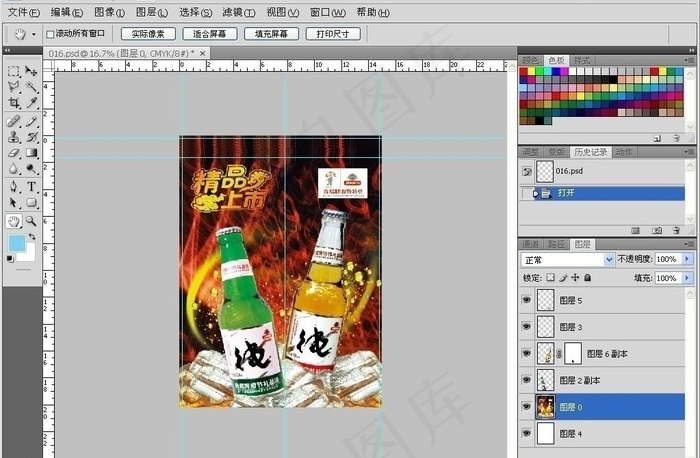The width and height of the screenshot is (700, 458).
Task: Select the Type tool
Action: (x=31, y=187)
